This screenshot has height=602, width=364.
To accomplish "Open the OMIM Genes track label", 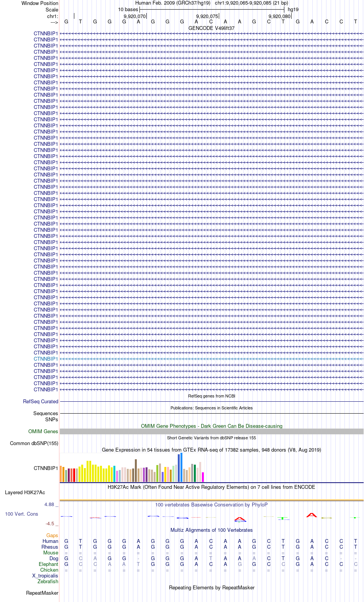I will [x=43, y=431].
